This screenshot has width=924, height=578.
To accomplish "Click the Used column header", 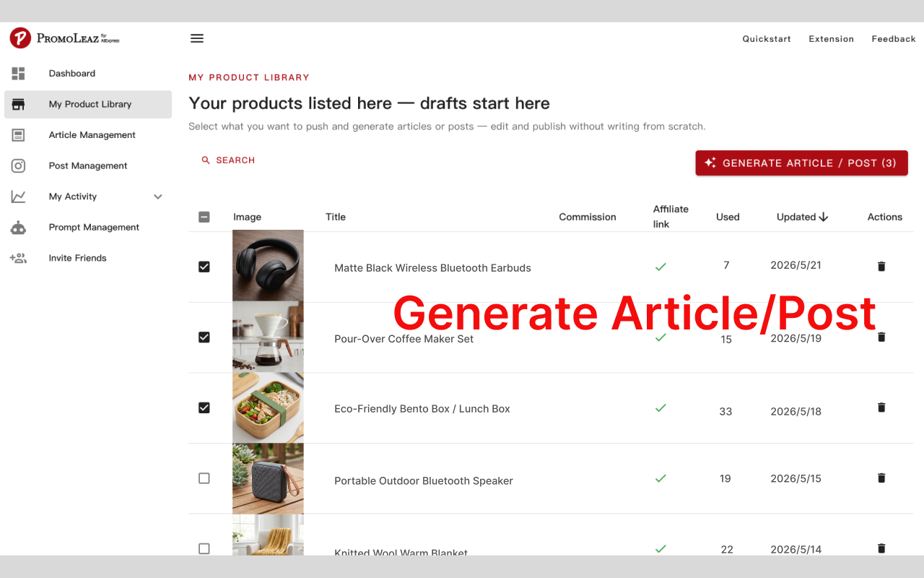I will [x=728, y=217].
